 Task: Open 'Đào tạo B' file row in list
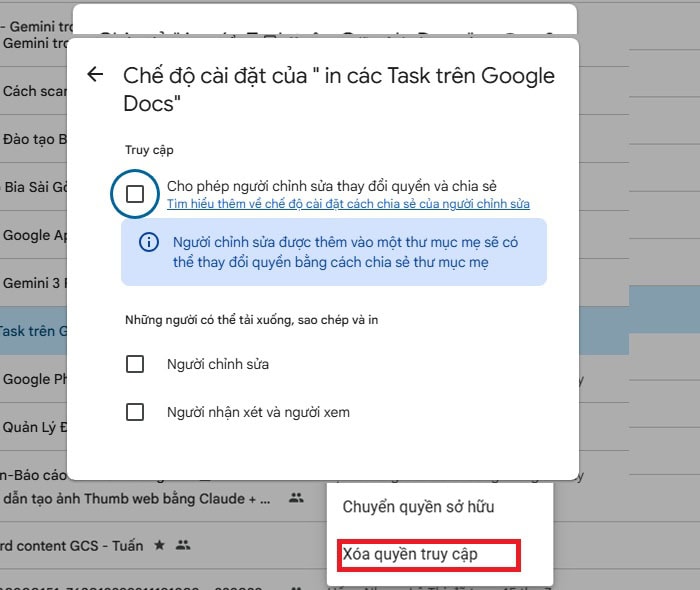(34, 139)
